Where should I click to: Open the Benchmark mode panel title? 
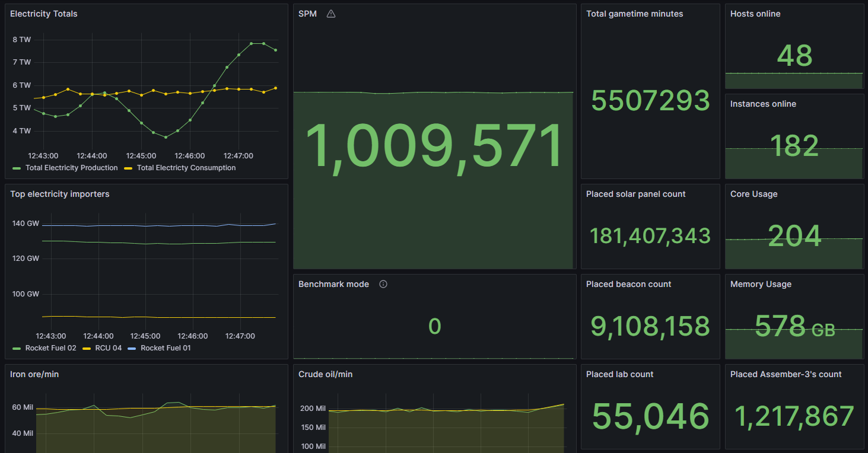(334, 284)
